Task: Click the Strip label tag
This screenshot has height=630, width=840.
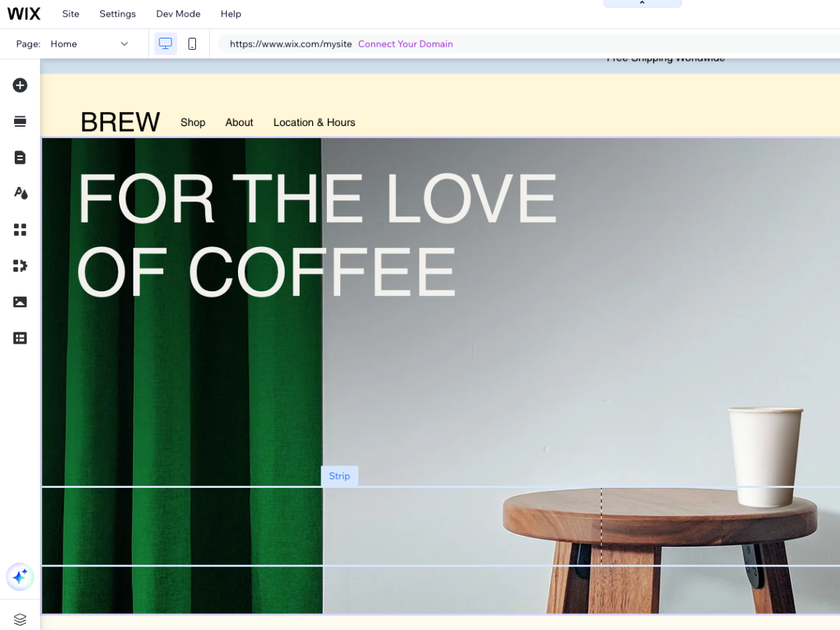Action: tap(339, 476)
